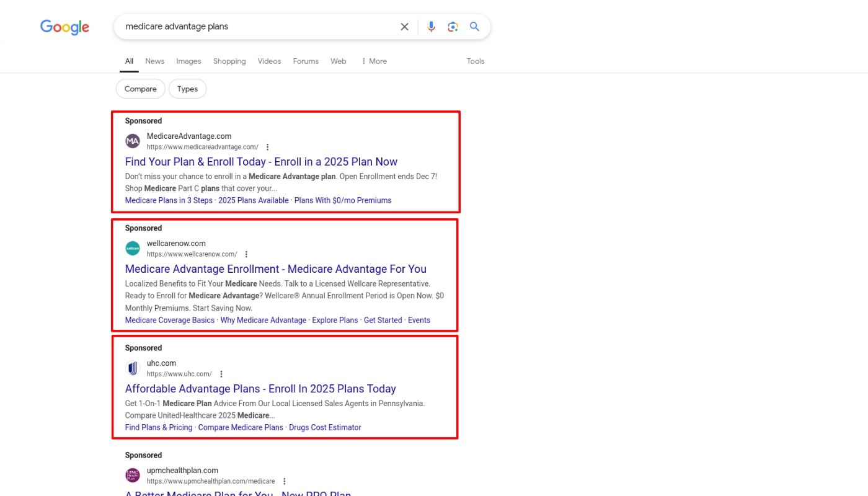
Task: Click the Compare filter chip
Action: click(141, 89)
